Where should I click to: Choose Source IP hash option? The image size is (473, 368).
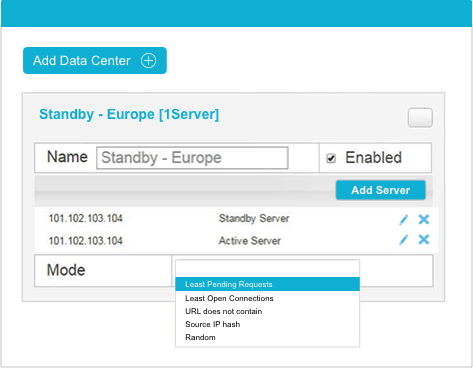click(267, 324)
